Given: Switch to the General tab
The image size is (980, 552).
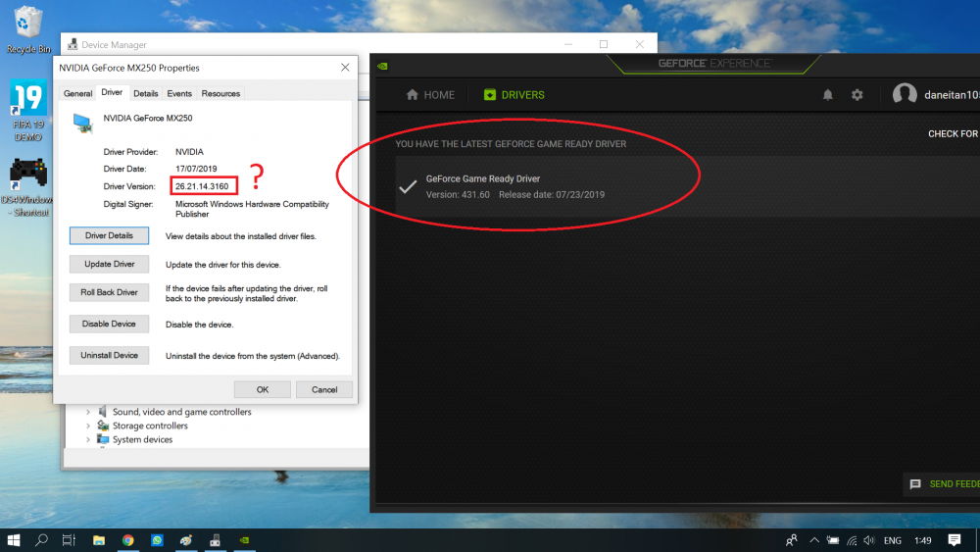Looking at the screenshot, I should (77, 94).
